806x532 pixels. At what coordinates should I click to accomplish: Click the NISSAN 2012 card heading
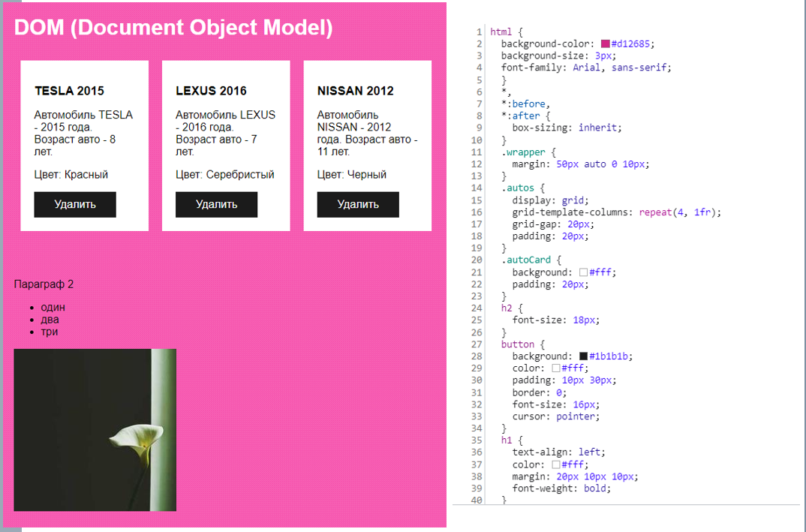point(355,91)
